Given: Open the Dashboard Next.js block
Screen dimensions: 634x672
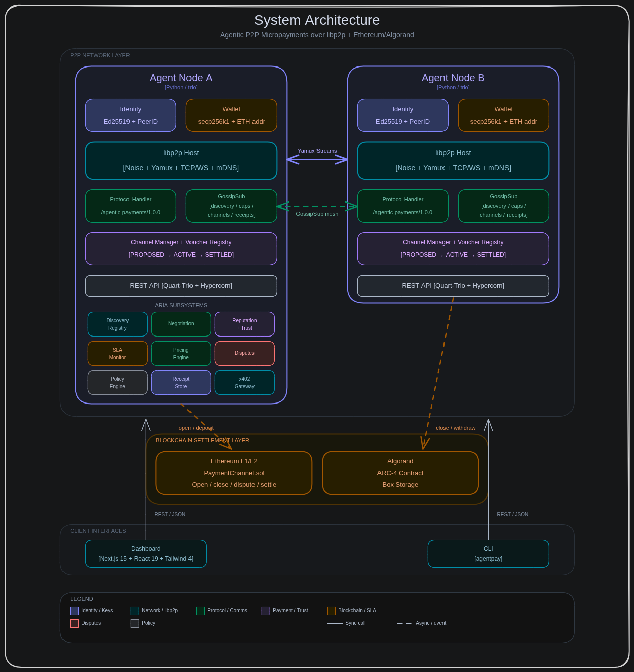Looking at the screenshot, I should [146, 553].
